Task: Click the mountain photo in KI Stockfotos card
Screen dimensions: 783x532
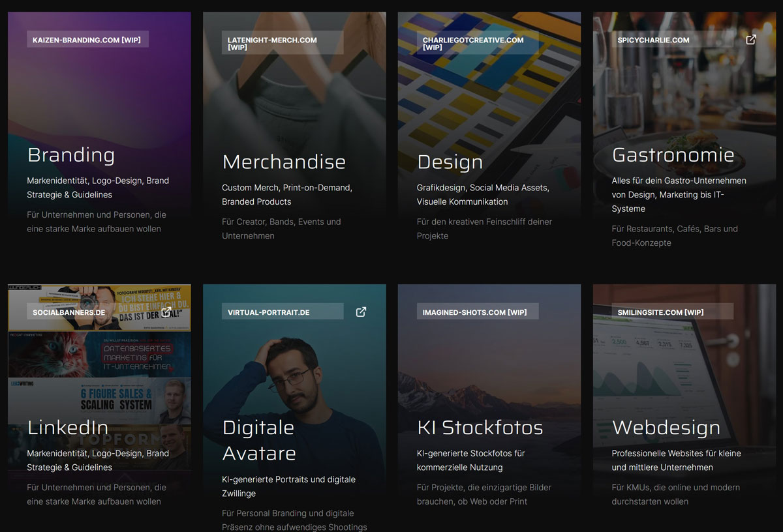Action: (x=489, y=391)
